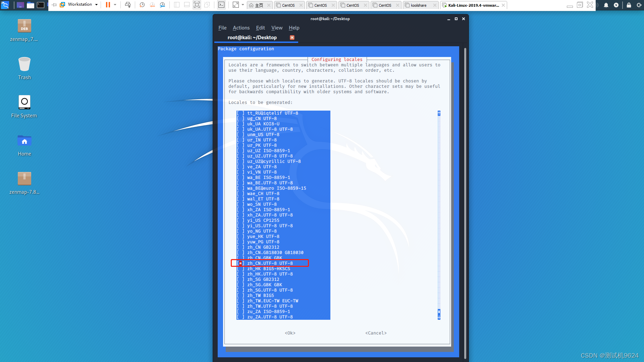Click the revert to snapshot icon
The image size is (644, 362).
152,5
